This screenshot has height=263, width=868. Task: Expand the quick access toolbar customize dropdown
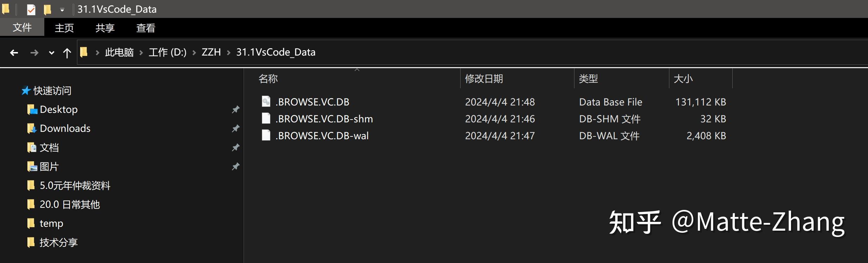coord(62,9)
